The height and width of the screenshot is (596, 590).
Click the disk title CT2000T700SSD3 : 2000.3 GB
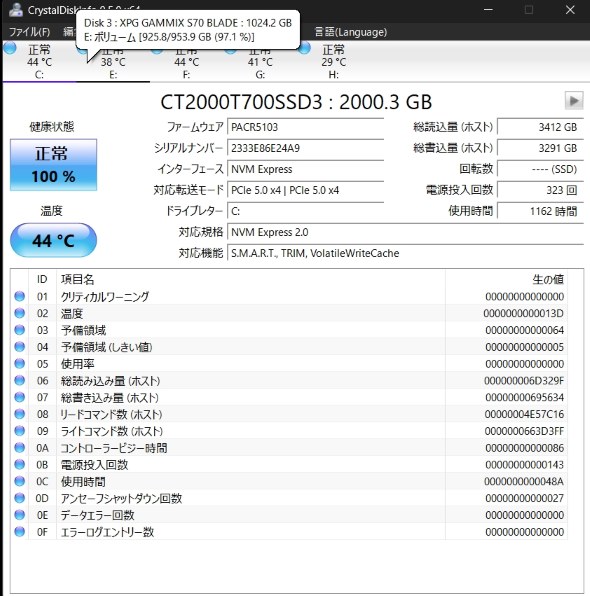pos(296,102)
